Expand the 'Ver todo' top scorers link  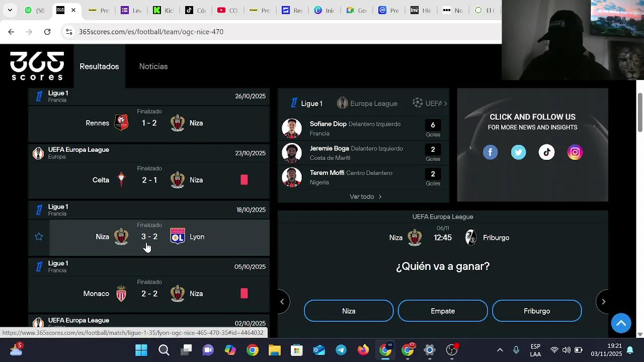(x=366, y=197)
